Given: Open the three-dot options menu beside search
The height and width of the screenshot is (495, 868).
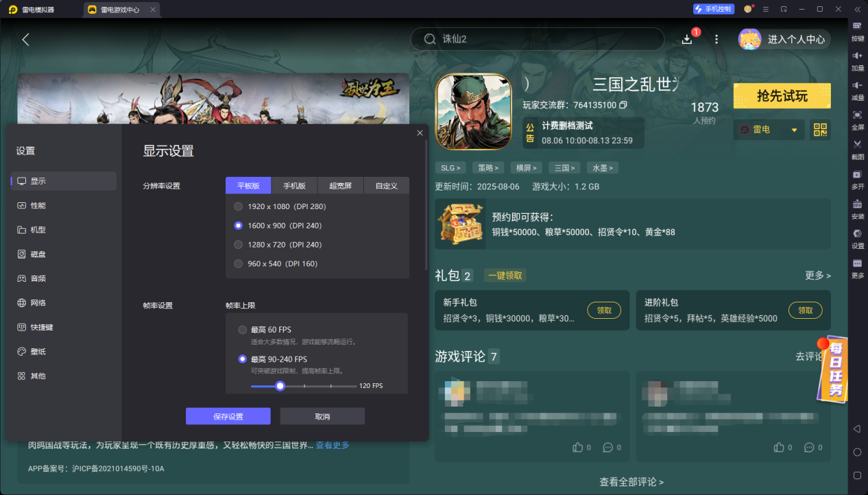Looking at the screenshot, I should (x=716, y=39).
